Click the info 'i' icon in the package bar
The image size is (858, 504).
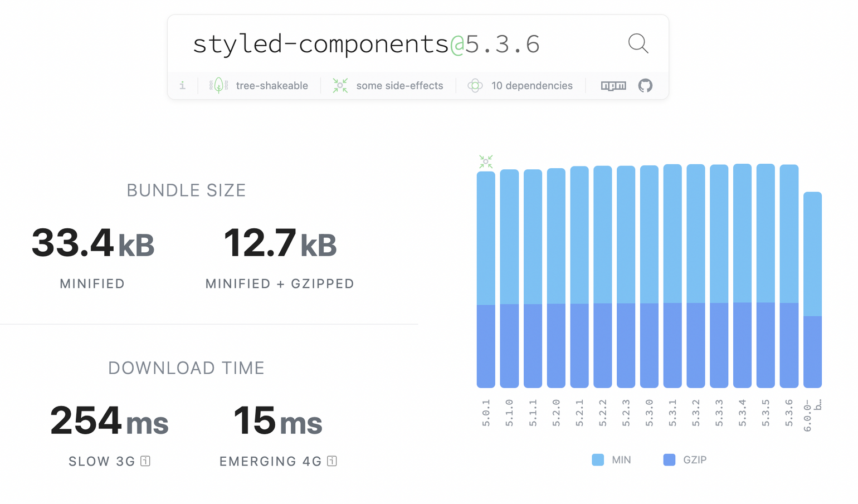[182, 85]
